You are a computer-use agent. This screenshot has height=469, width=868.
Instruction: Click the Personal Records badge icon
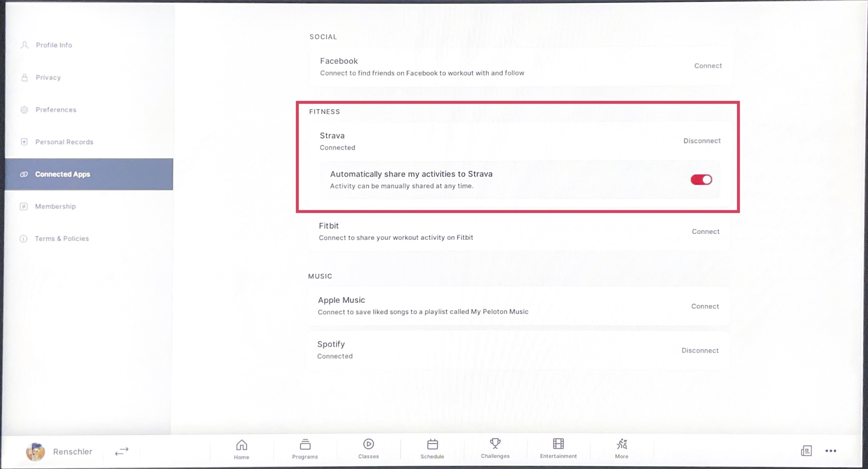point(24,142)
